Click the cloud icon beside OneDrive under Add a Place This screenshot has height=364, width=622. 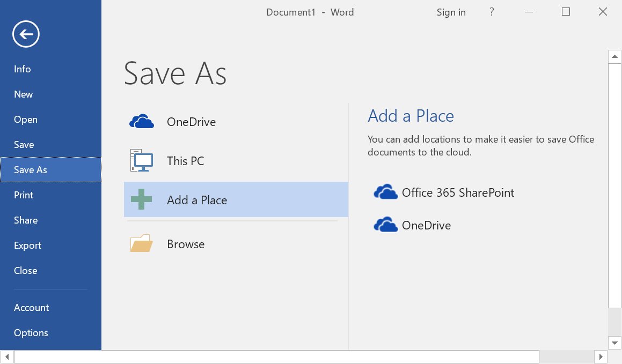click(385, 225)
